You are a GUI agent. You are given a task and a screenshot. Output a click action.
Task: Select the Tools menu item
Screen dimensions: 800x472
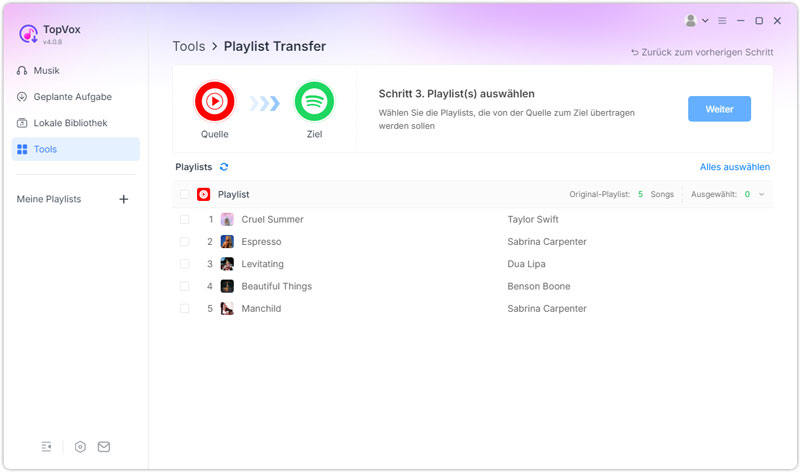76,149
